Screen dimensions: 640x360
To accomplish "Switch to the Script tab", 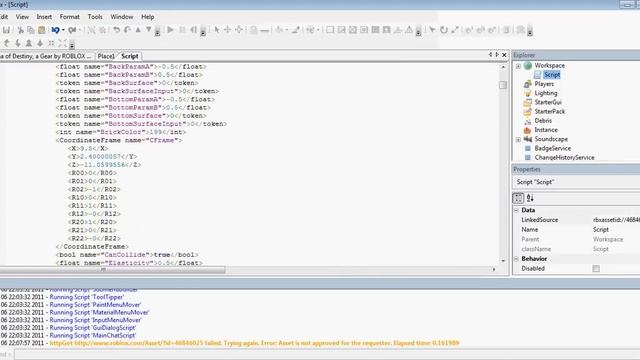I will click(x=130, y=56).
